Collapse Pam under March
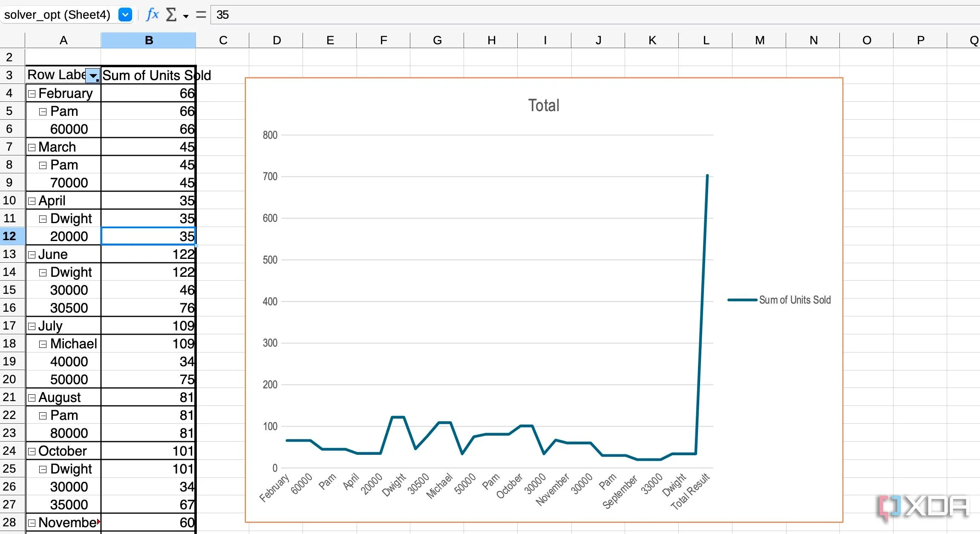The width and height of the screenshot is (980, 534). tap(43, 165)
